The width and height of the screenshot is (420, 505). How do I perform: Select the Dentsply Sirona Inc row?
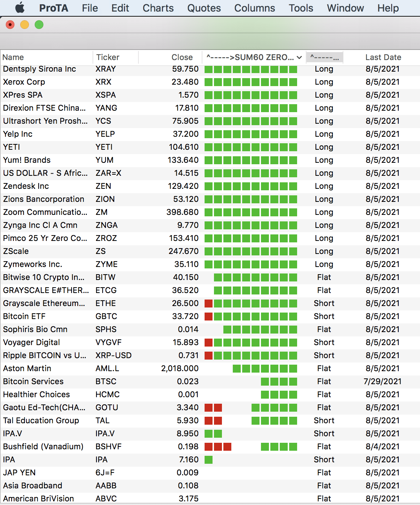210,69
